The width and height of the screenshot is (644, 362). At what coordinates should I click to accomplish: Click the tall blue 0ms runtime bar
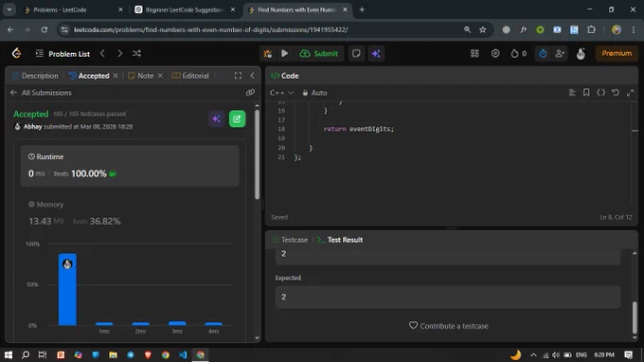pos(67,289)
